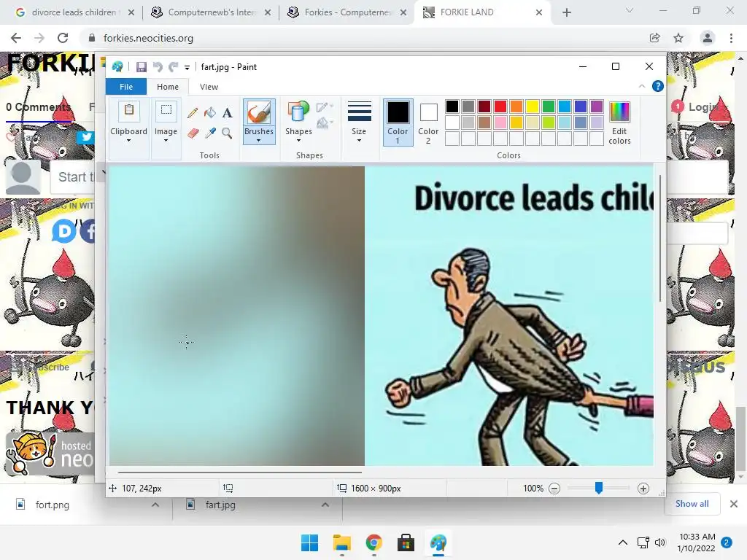Close the downloads bar

(x=734, y=504)
